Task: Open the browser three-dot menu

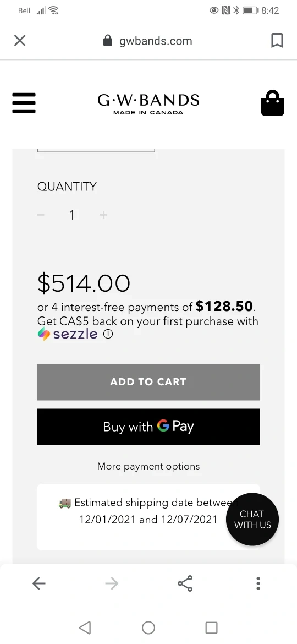Action: pyautogui.click(x=258, y=583)
